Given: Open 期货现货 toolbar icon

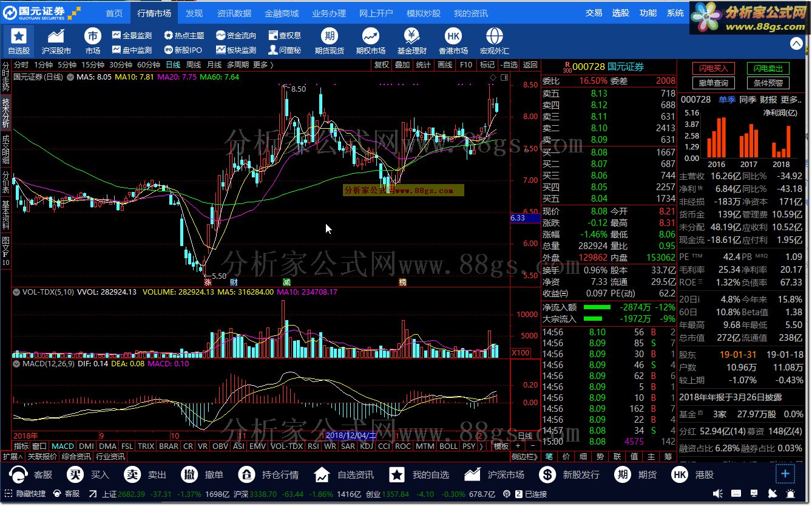Looking at the screenshot, I should (x=330, y=36).
